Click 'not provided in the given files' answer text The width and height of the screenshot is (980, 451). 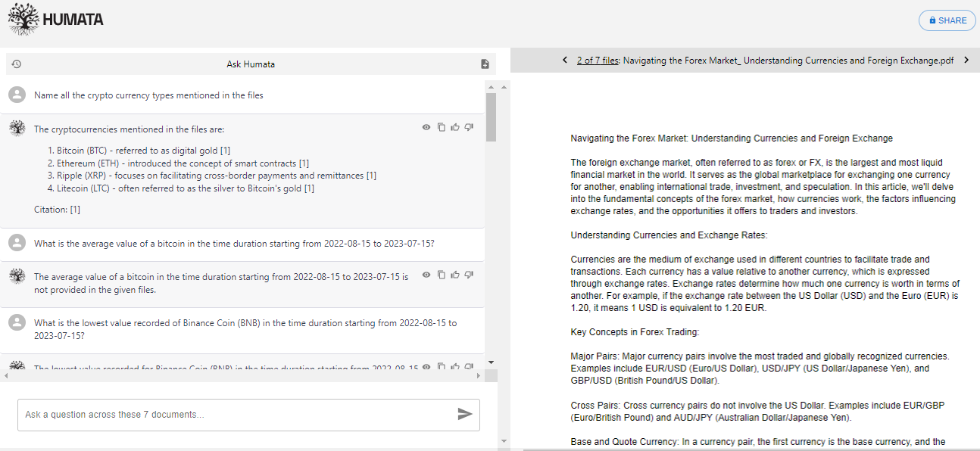click(x=95, y=290)
